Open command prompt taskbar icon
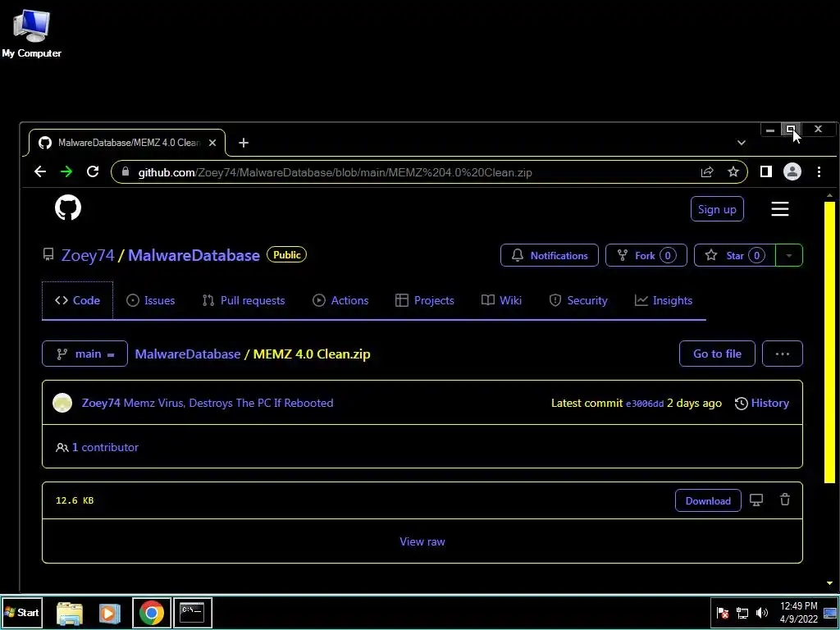840x630 pixels. (192, 613)
